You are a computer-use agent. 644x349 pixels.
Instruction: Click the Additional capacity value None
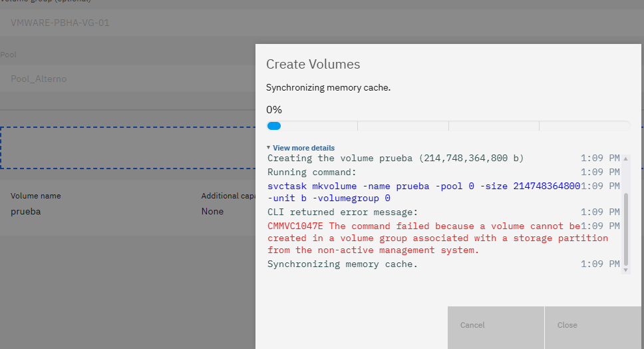point(212,211)
